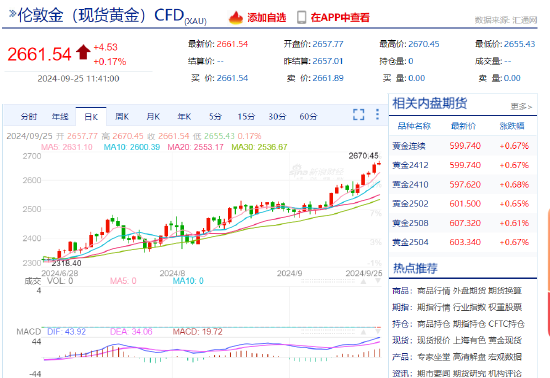
Task: Click the double-arrow icon before 伦敦金 title
Action: click(12, 14)
